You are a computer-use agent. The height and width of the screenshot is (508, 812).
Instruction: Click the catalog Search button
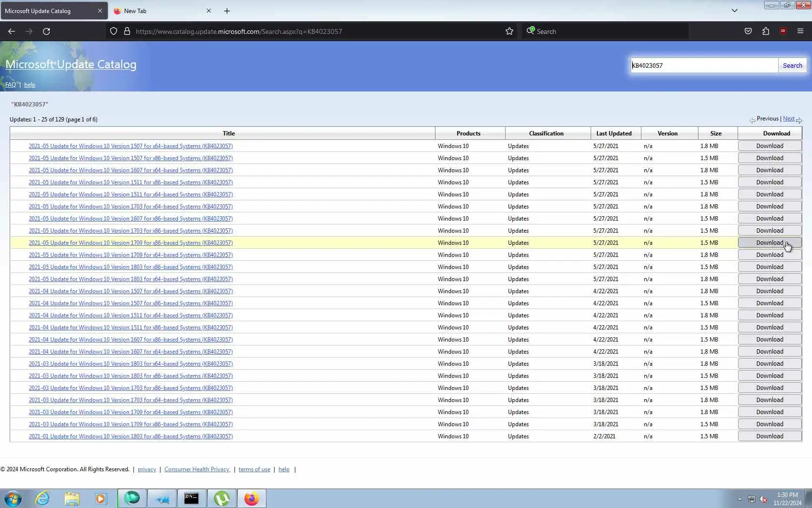pyautogui.click(x=792, y=65)
